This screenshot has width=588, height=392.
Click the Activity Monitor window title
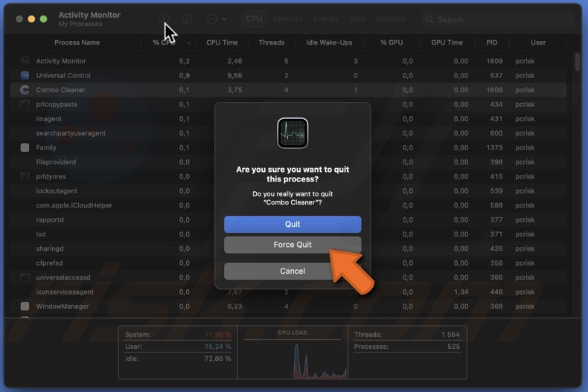click(89, 15)
